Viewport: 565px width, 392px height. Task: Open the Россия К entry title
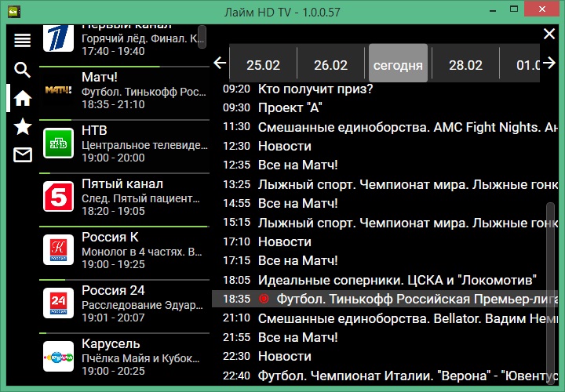coord(111,237)
